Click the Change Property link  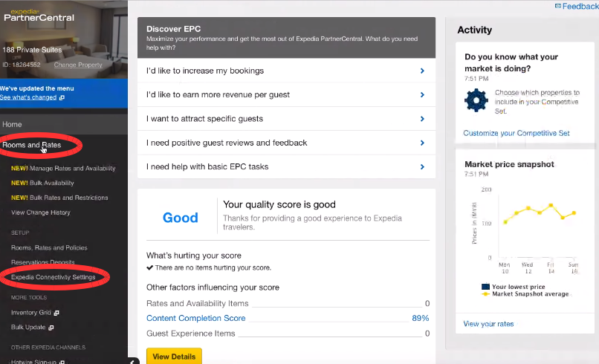click(78, 65)
